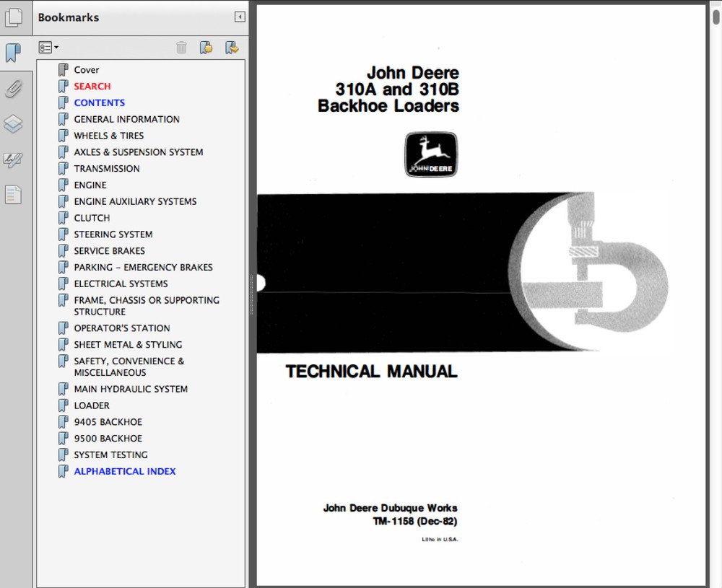The height and width of the screenshot is (588, 722).
Task: Click the delete bookmark trash icon
Action: pos(181,48)
